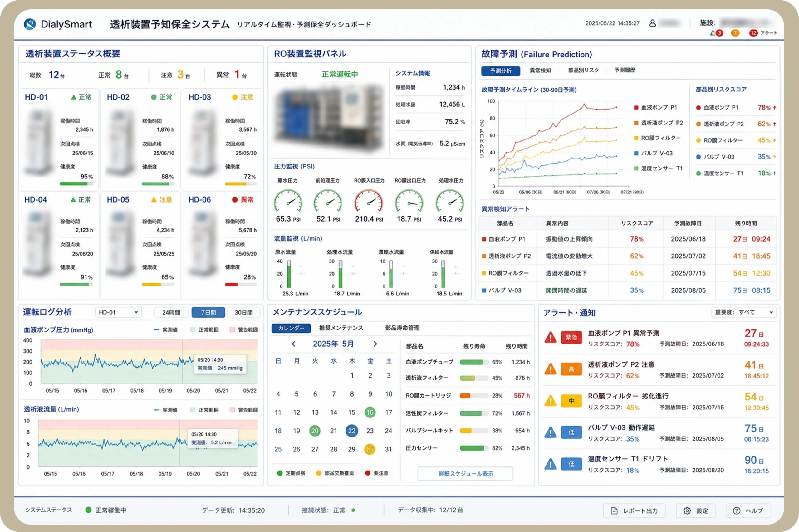
Task: Open the カレンダー tab
Action: [x=291, y=328]
